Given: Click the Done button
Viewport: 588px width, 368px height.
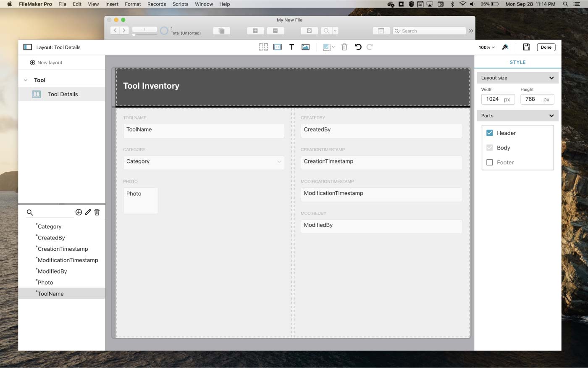Looking at the screenshot, I should 546,47.
